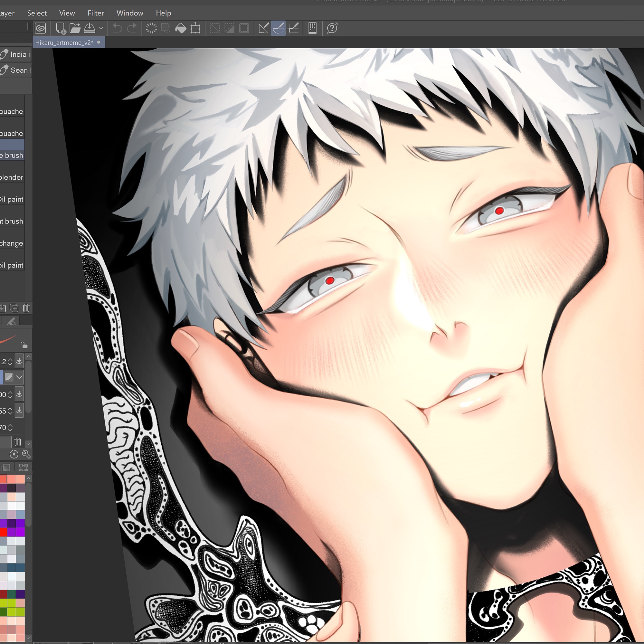Delete sub tool with trash icon
The width and height of the screenshot is (644, 644).
tap(26, 308)
